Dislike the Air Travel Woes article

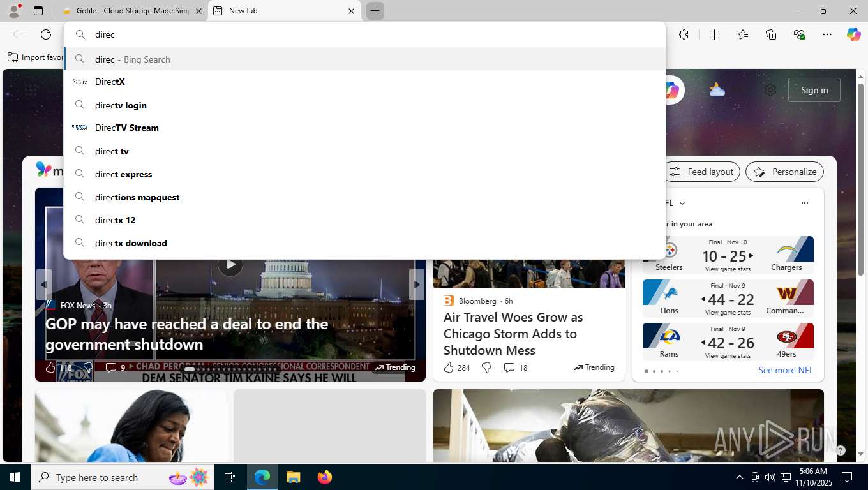point(486,367)
